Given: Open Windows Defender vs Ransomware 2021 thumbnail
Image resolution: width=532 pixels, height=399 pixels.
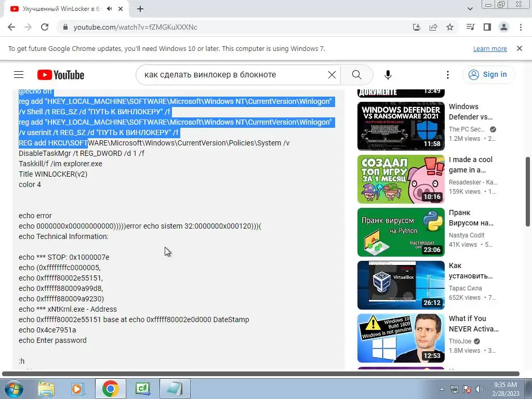Looking at the screenshot, I should coord(401,126).
